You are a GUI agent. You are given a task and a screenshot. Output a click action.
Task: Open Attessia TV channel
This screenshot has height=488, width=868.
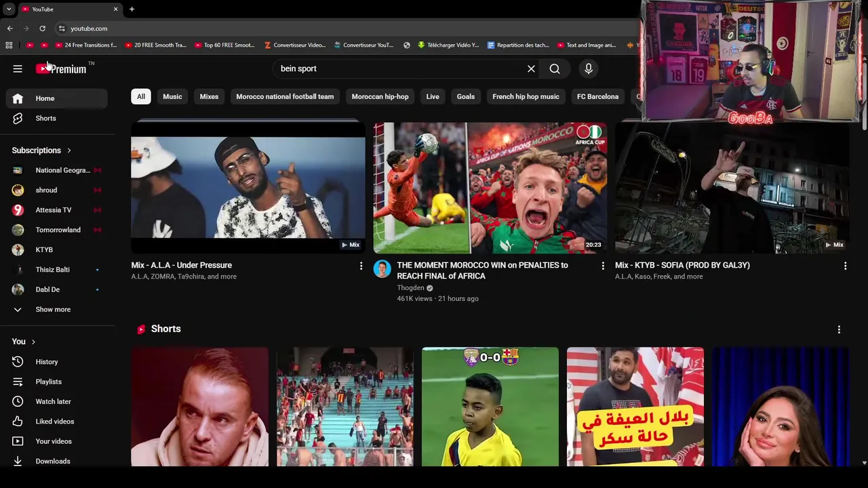57,210
